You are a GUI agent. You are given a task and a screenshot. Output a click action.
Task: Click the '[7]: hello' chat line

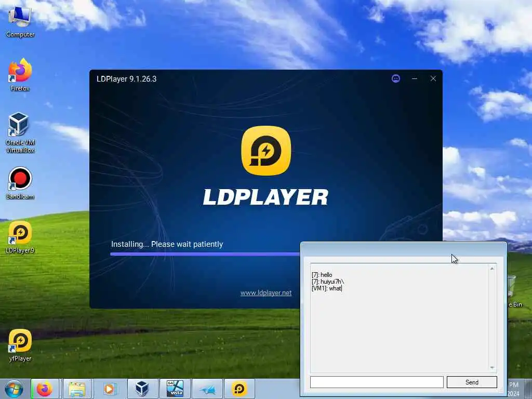pyautogui.click(x=322, y=275)
